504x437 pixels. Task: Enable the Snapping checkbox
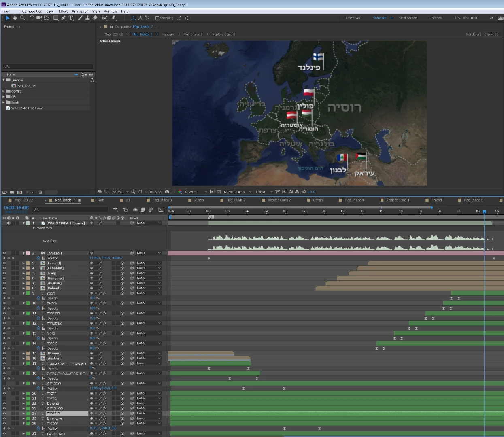157,18
